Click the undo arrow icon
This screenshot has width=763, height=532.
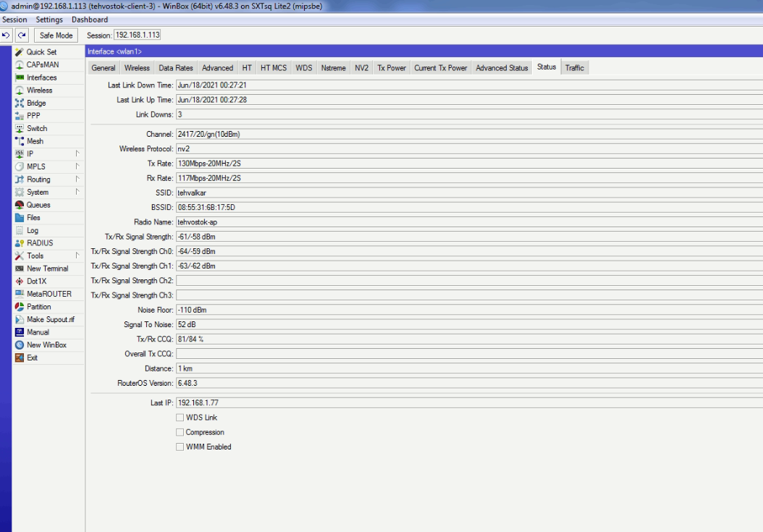[x=6, y=35]
